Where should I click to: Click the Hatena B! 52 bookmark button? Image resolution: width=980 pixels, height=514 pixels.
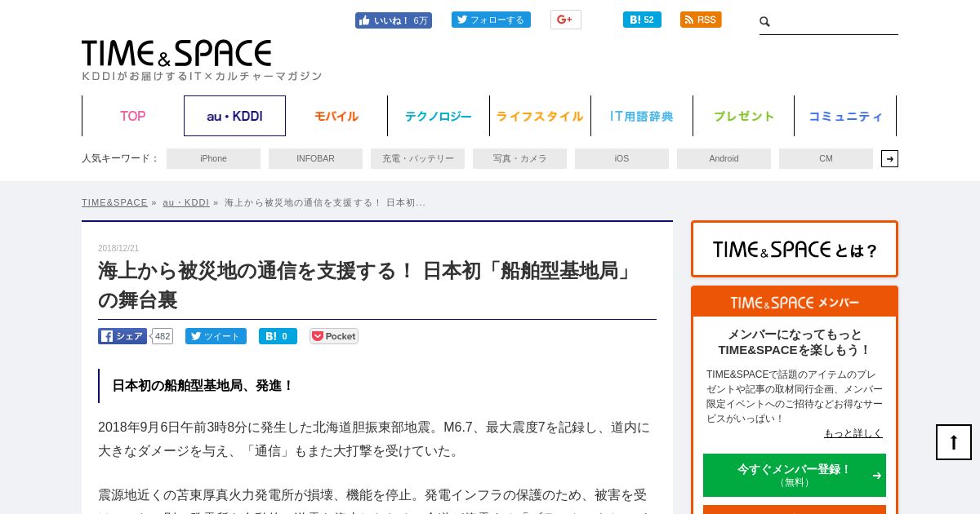pos(642,20)
